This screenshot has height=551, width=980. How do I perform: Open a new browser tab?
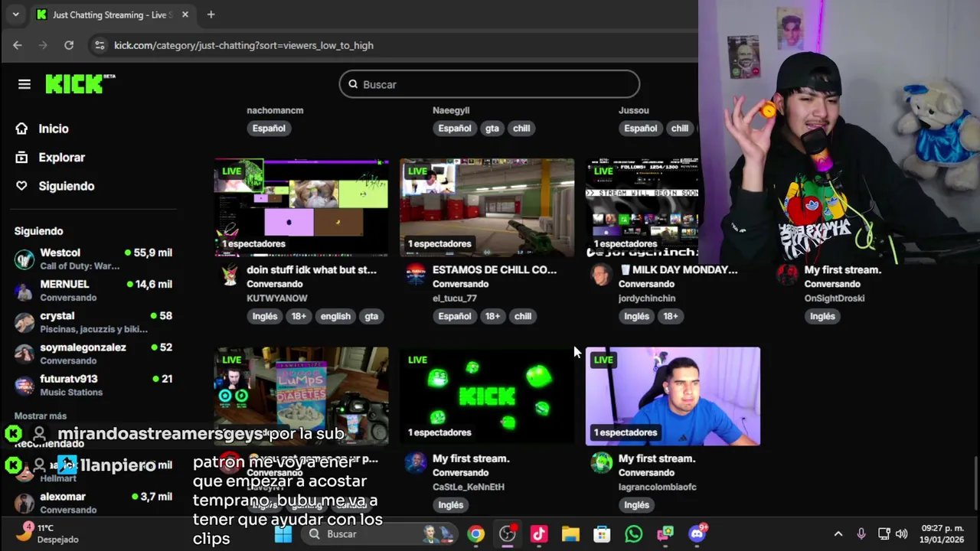point(211,15)
